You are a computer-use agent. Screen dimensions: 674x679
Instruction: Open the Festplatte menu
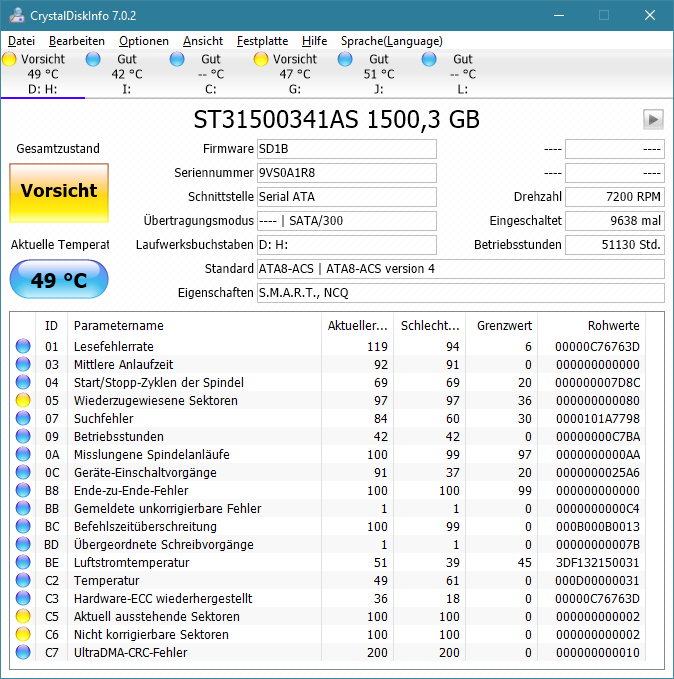(x=262, y=41)
